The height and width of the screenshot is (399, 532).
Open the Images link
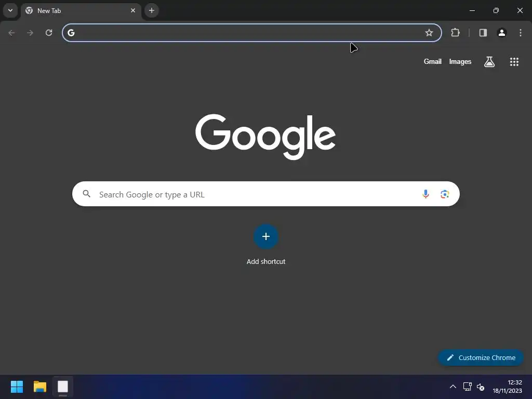460,61
